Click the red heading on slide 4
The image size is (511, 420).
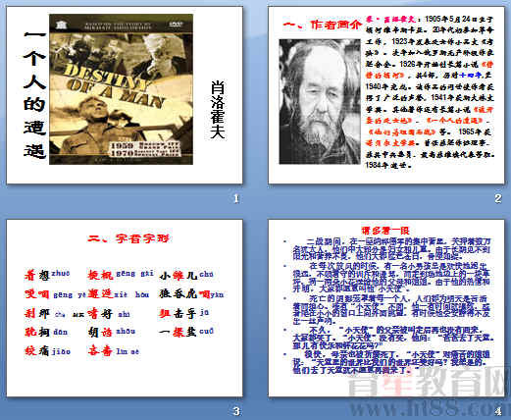385,231
